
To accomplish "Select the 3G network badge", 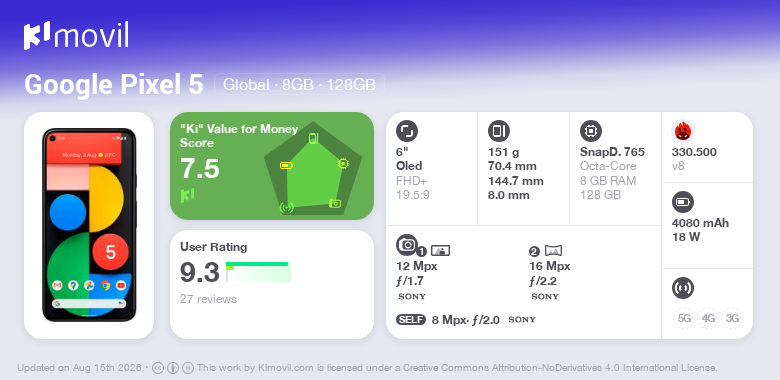I will 732,318.
